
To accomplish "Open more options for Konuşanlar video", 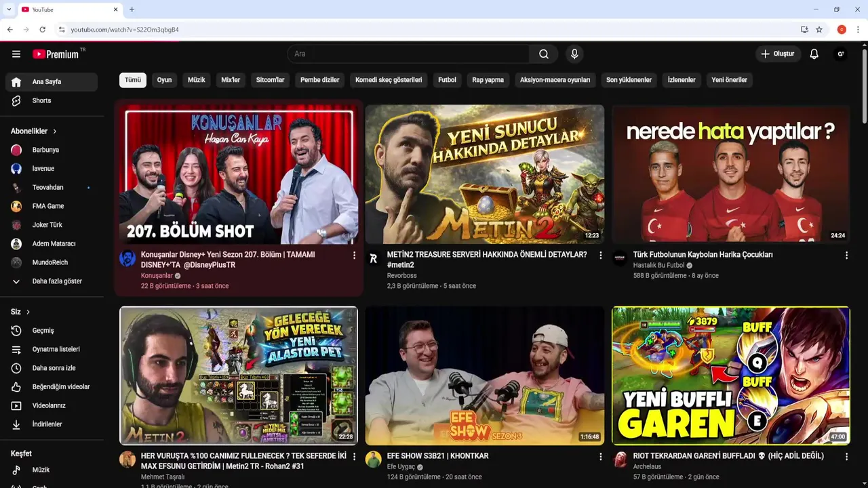I will 354,256.
